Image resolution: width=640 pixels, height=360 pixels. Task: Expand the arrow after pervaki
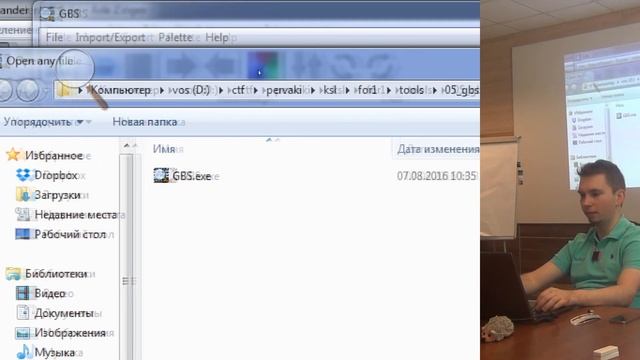pyautogui.click(x=313, y=90)
